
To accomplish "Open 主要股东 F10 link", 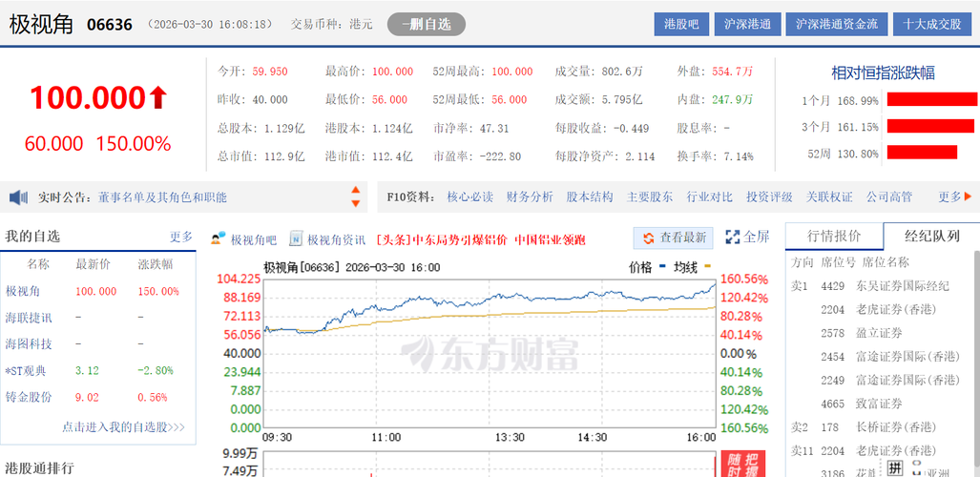I will [650, 197].
